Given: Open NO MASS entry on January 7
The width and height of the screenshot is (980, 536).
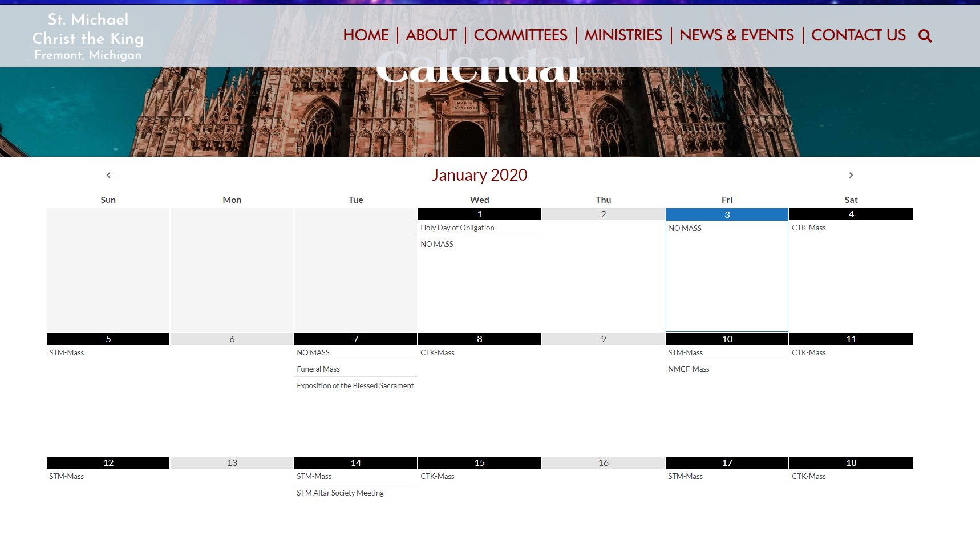Looking at the screenshot, I should click(x=313, y=352).
